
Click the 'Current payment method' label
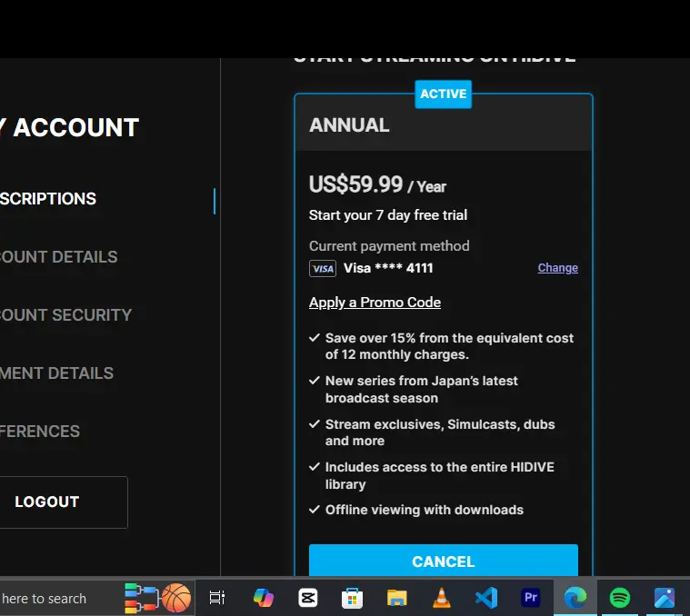tap(389, 246)
